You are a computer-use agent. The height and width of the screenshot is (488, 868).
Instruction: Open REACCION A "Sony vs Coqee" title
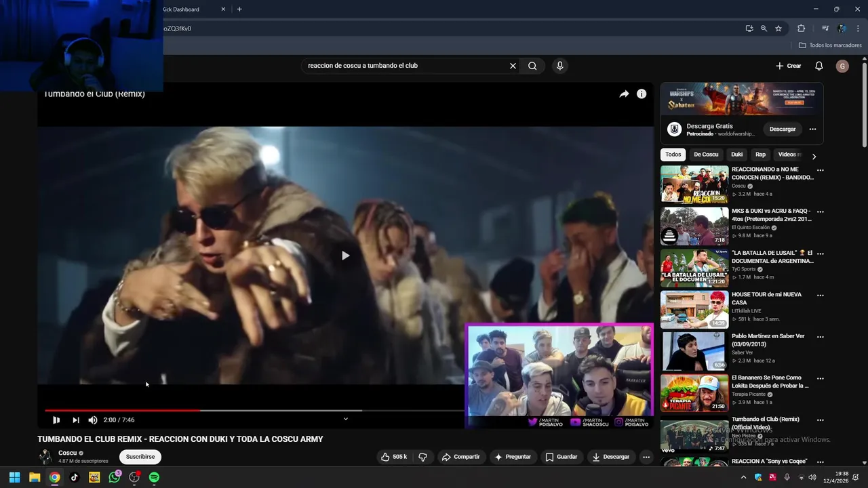(769, 462)
